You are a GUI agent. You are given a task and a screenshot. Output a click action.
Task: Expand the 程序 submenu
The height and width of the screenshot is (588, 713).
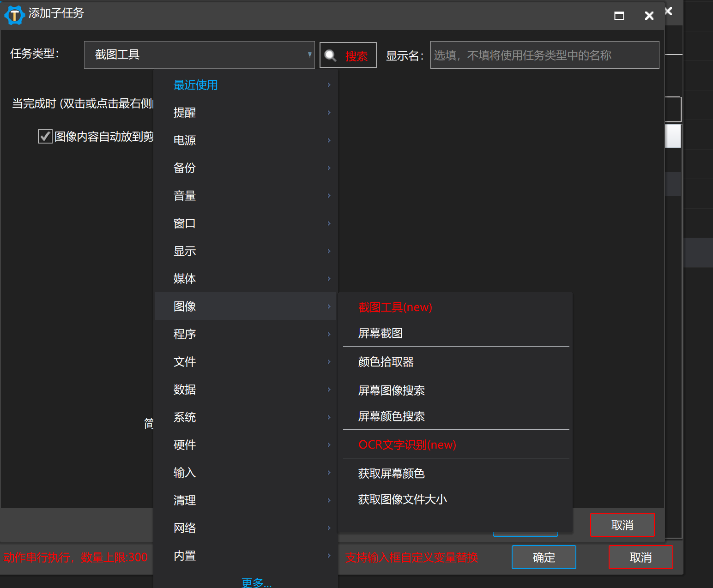click(246, 334)
